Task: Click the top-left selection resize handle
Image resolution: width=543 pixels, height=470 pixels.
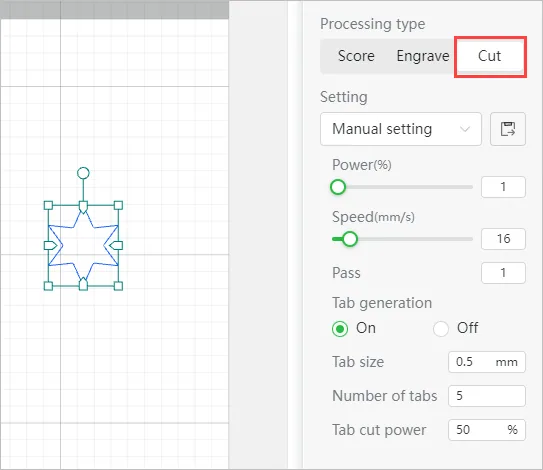Action: pyautogui.click(x=48, y=205)
